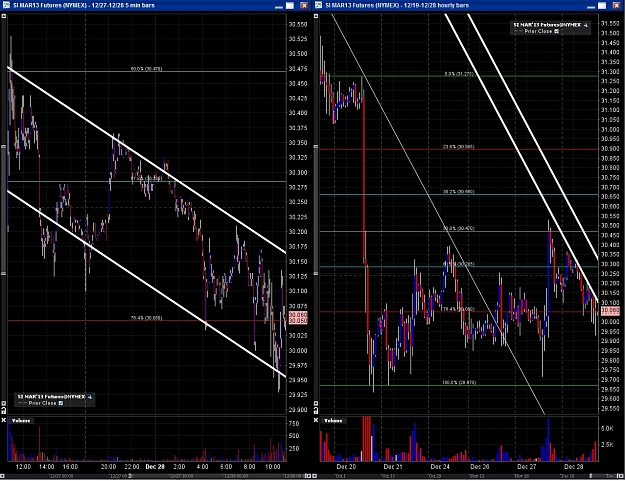Click the 50.0% (30.470) Fibonacci label in 5 min chart
Image resolution: width=625 pixels, height=481 pixels.
146,69
